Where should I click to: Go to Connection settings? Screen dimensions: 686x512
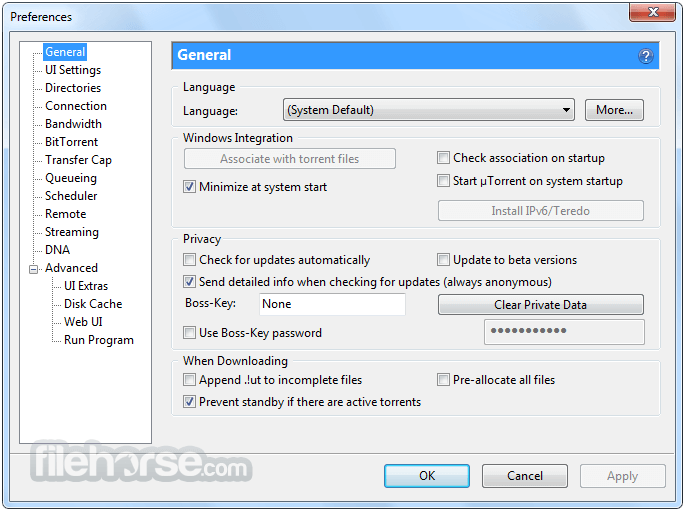pos(76,106)
